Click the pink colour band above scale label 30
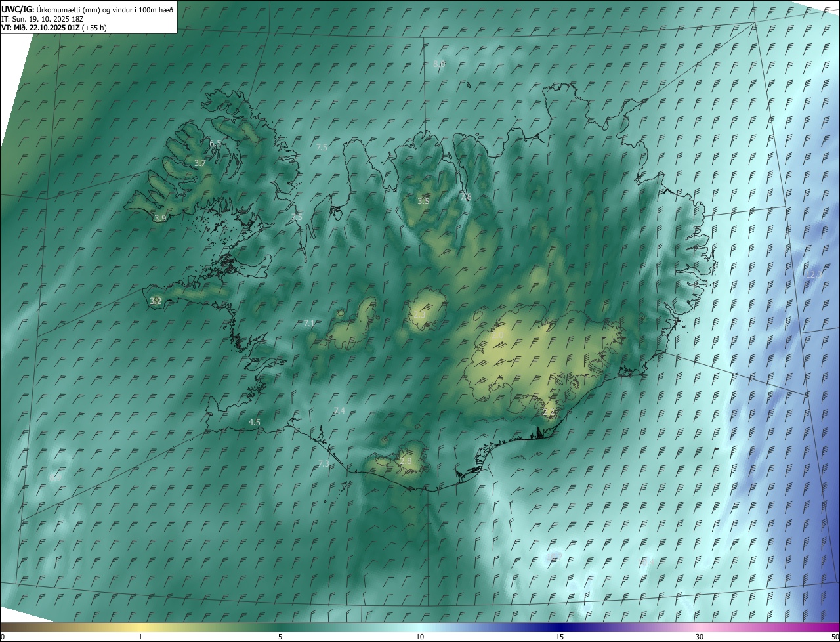Screen dimensions: 840x642 700,627
